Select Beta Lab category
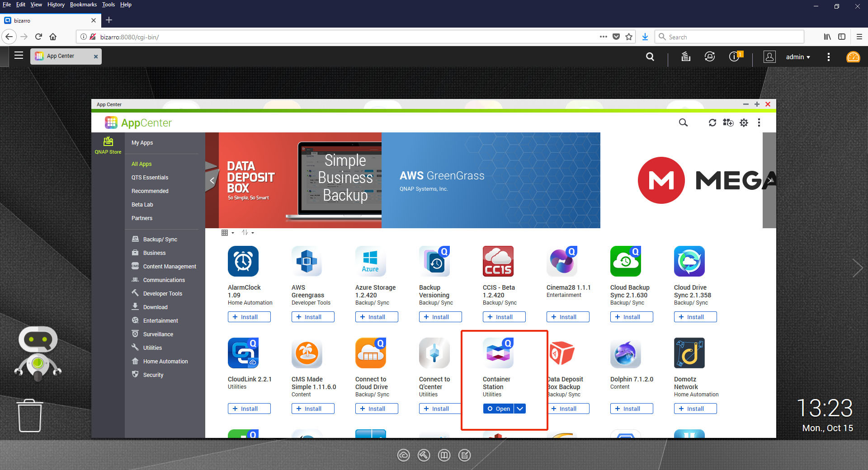 click(x=142, y=205)
